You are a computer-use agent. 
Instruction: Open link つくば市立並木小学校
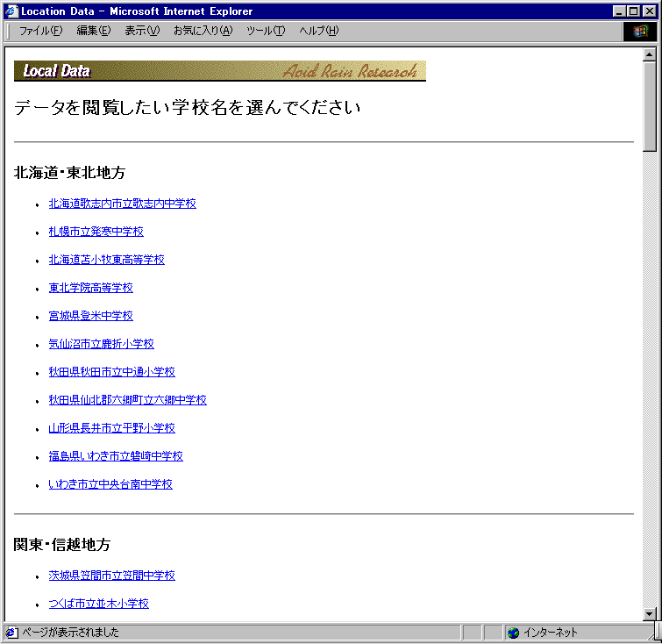[99, 604]
